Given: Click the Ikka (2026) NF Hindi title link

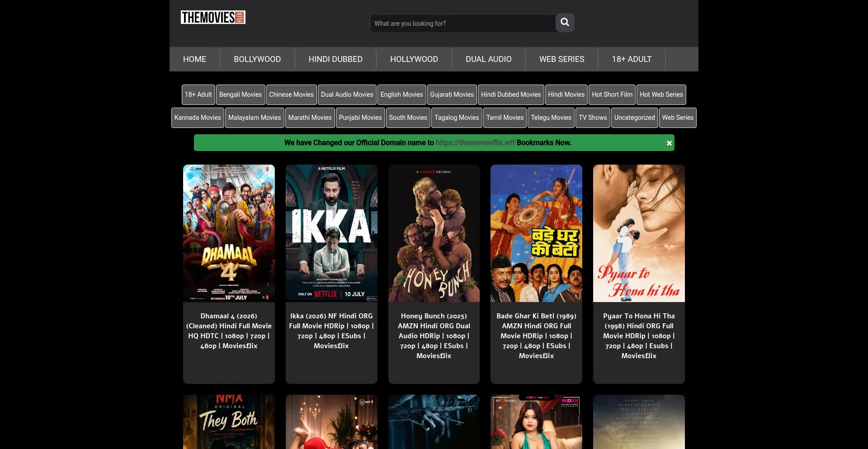Looking at the screenshot, I should click(331, 331).
